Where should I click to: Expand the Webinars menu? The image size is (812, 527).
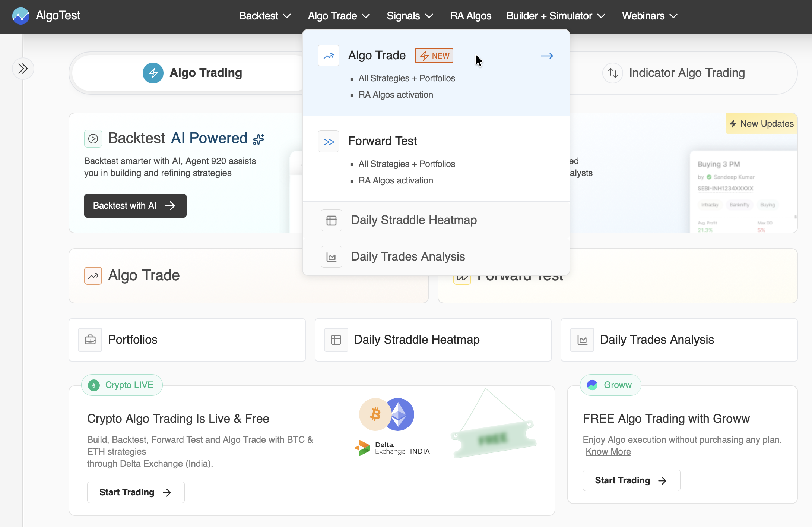(x=649, y=16)
